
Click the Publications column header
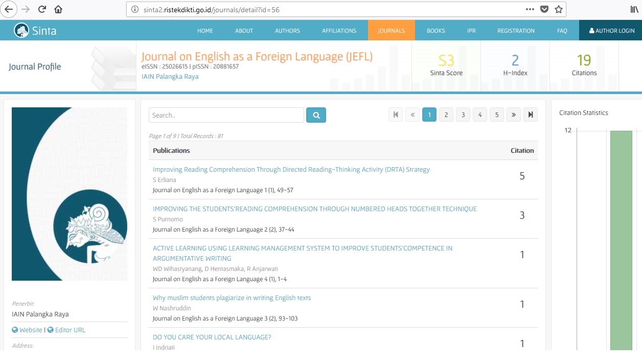coord(171,151)
